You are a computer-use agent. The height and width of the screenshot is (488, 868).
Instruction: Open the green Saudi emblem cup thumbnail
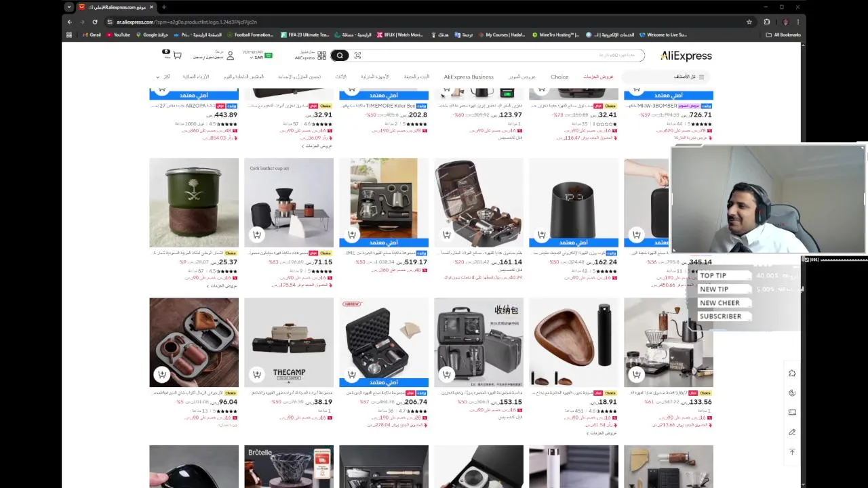click(194, 203)
